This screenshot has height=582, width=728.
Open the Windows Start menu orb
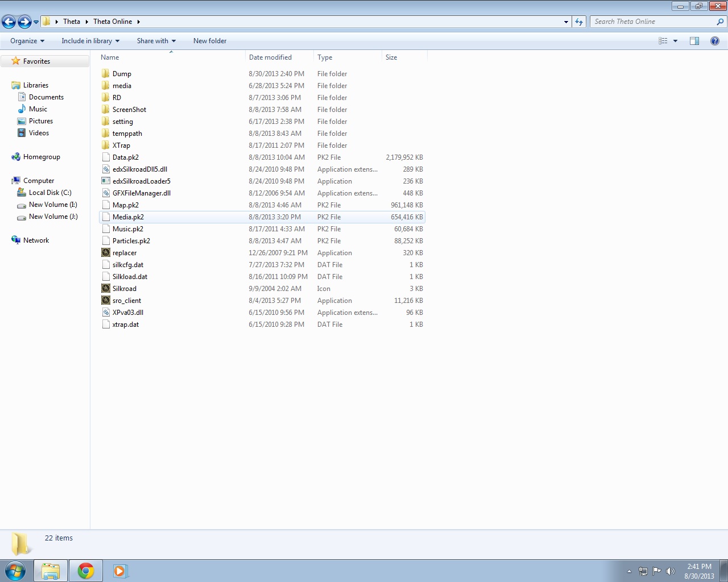(x=15, y=571)
